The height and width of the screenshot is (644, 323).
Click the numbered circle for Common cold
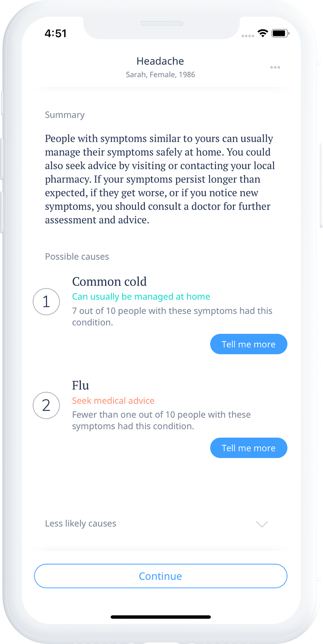click(x=46, y=301)
